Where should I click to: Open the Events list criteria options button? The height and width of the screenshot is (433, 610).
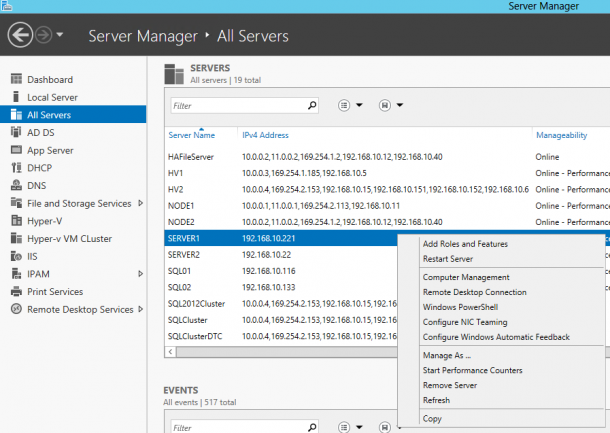point(344,427)
